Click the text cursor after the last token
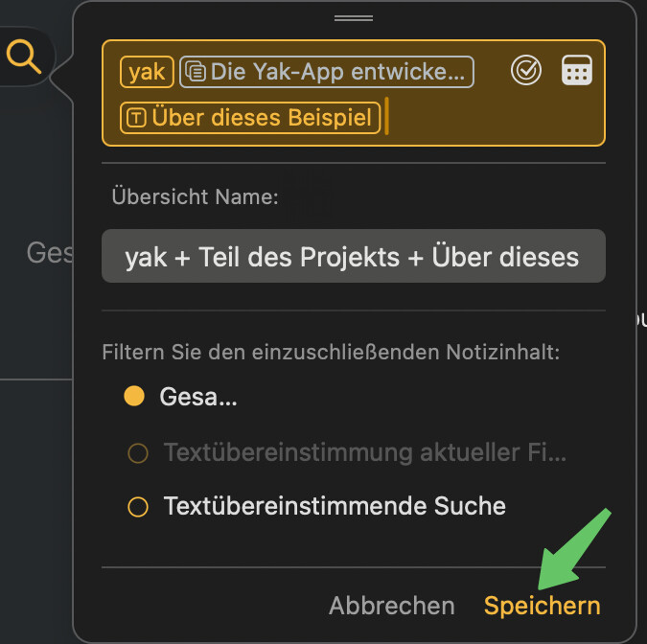 click(x=386, y=116)
